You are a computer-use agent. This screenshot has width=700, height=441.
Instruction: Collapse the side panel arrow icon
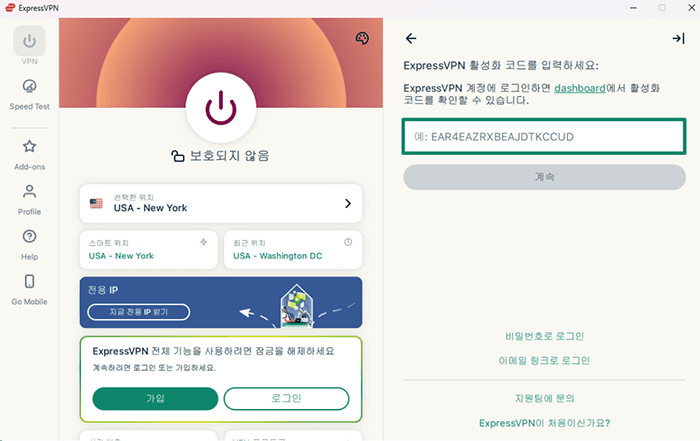(678, 38)
